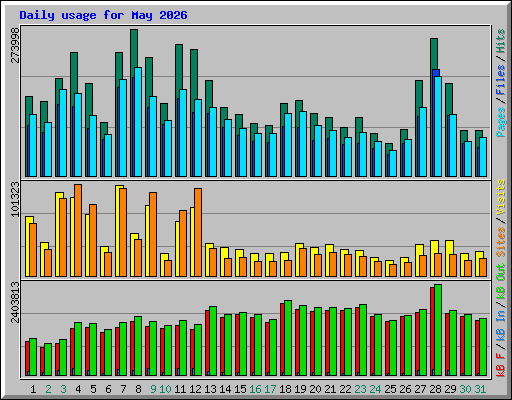Select day label 25 on the x-axis

(390, 389)
